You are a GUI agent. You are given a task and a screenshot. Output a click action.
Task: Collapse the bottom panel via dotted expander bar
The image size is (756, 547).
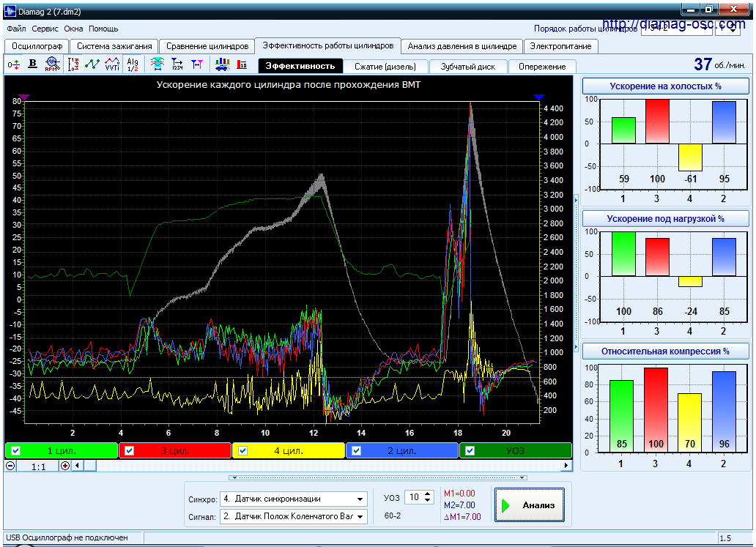tap(377, 477)
